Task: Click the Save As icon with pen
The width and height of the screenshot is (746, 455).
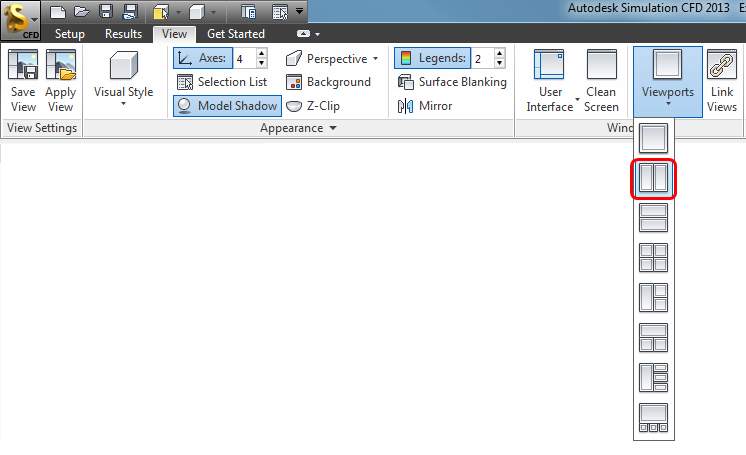Action: pos(129,11)
